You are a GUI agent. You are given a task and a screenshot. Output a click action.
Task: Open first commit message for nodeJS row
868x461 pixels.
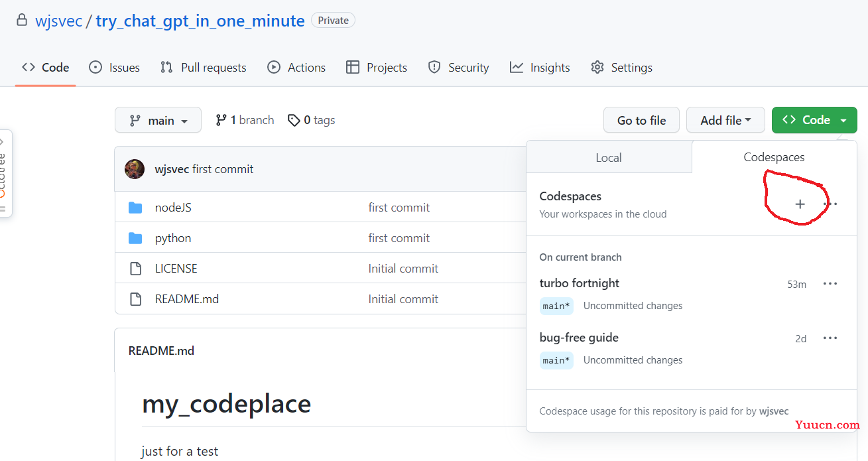click(399, 208)
